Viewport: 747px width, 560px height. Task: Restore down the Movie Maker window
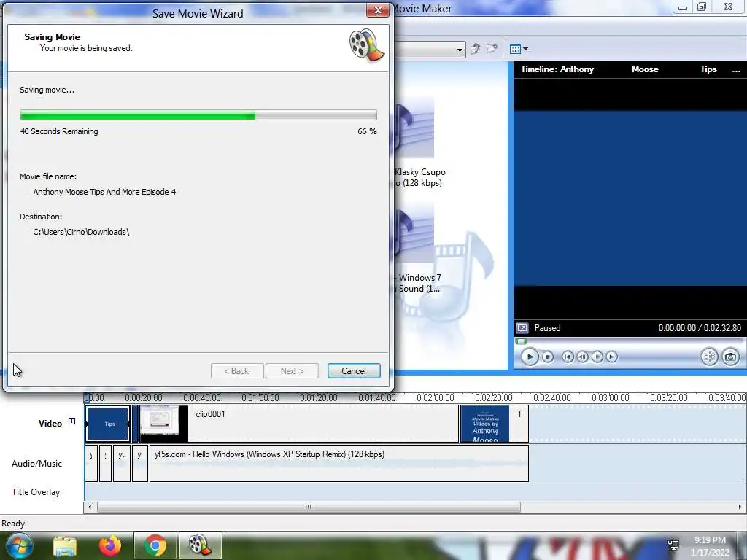pyautogui.click(x=702, y=7)
